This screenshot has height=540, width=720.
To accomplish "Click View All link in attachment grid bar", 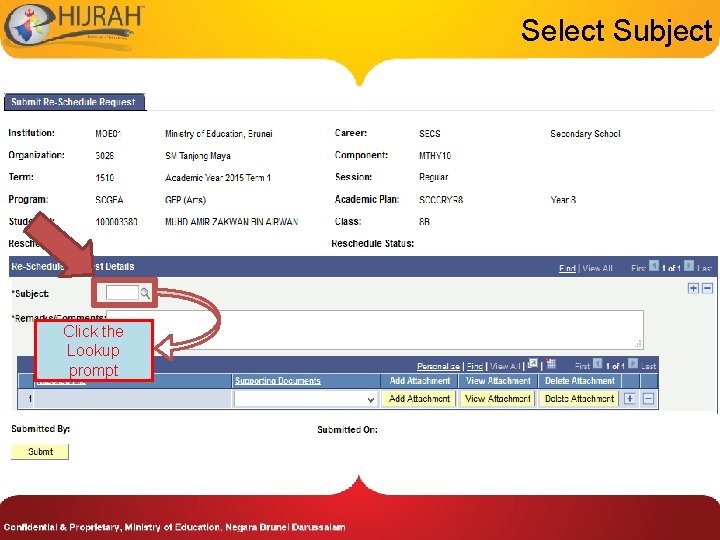I will click(505, 366).
